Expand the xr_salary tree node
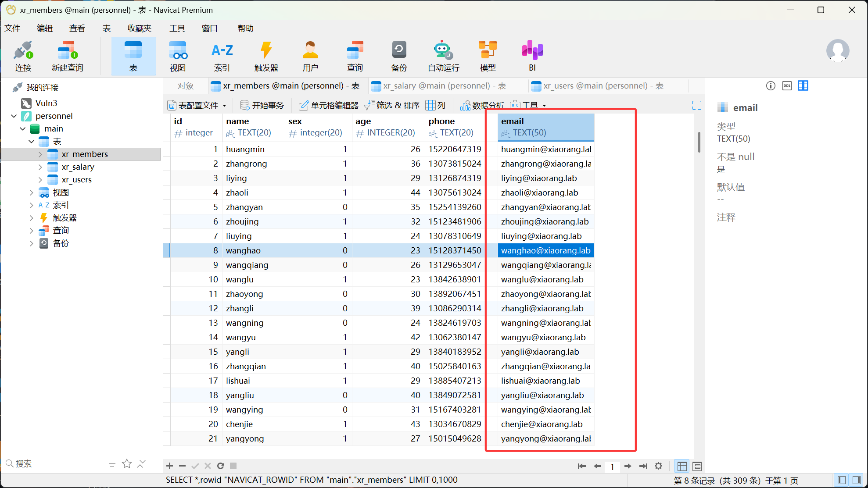868x488 pixels. coord(40,167)
